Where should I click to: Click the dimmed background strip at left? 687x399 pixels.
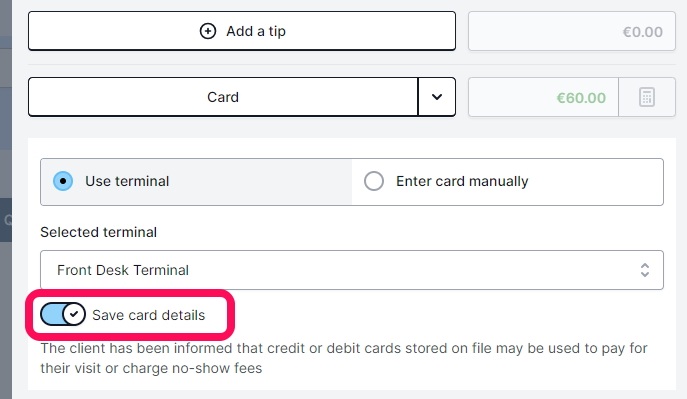pyautogui.click(x=6, y=199)
